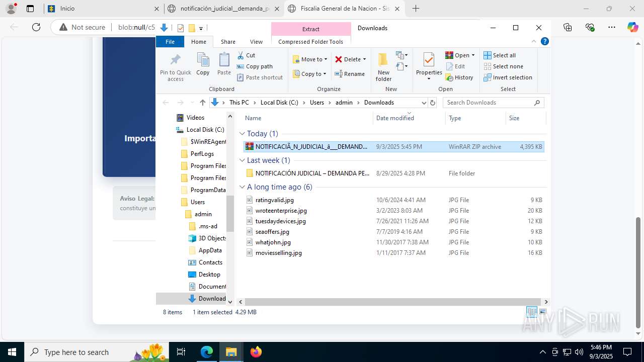Open the File menu
This screenshot has width=644, height=362.
coord(170,42)
